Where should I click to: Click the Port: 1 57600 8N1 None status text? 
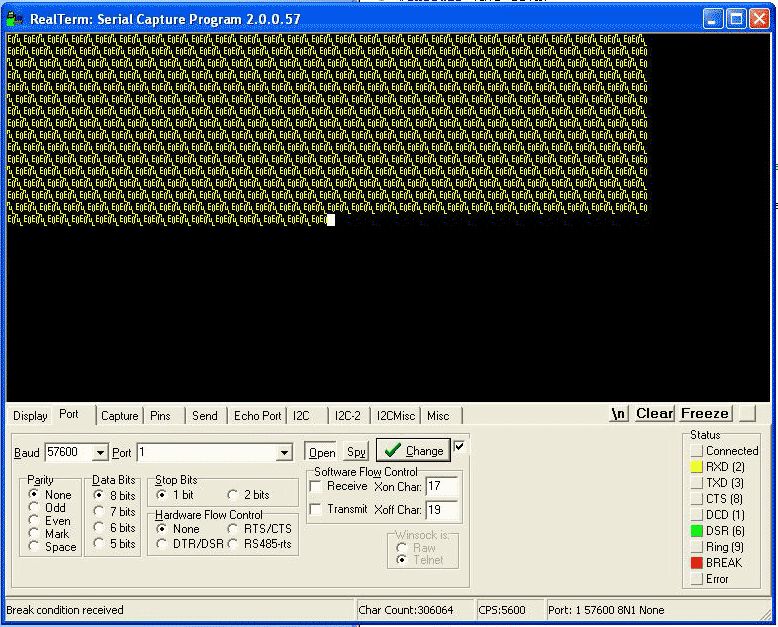tap(606, 610)
